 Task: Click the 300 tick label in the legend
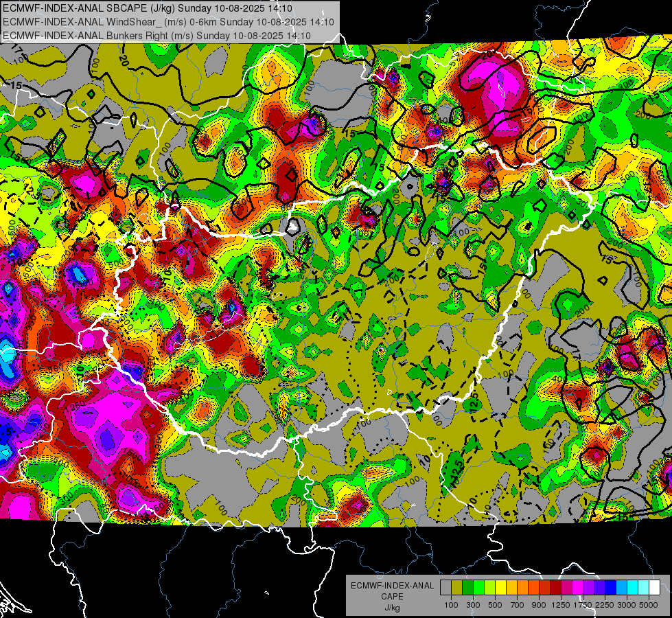tap(473, 606)
